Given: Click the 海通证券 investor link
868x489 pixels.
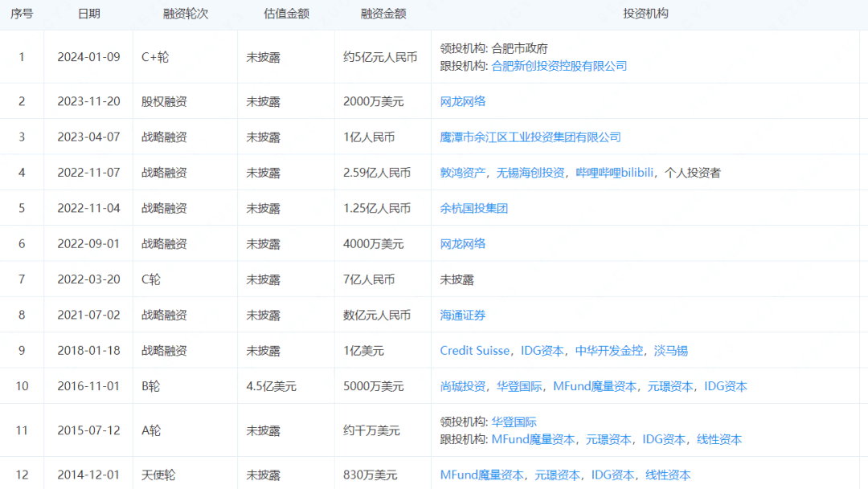Looking at the screenshot, I should point(463,315).
